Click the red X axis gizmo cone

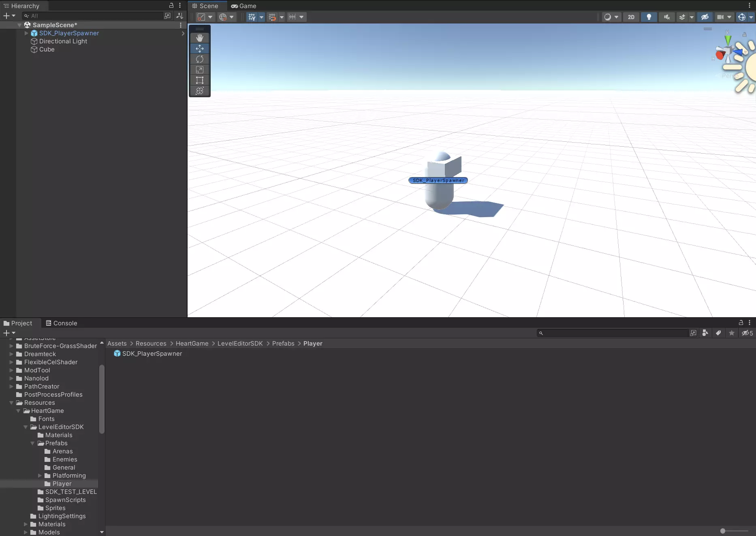pyautogui.click(x=720, y=55)
